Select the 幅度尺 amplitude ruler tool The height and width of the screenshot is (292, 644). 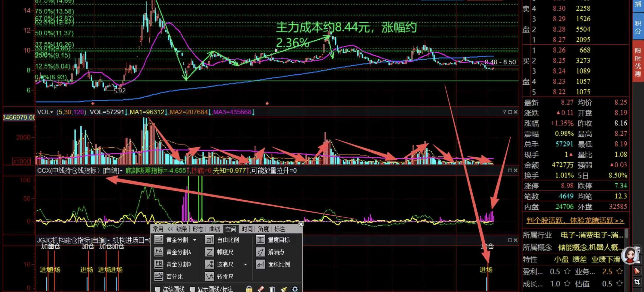coord(209,252)
